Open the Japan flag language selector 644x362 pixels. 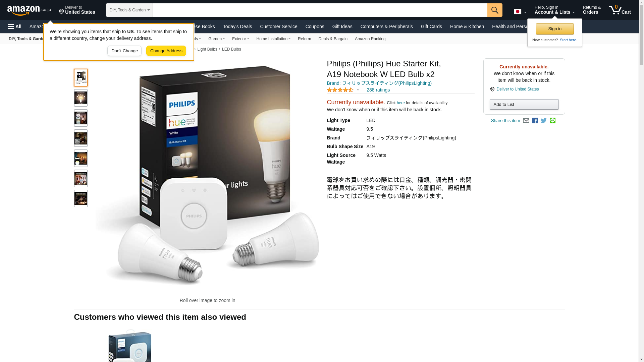520,11
